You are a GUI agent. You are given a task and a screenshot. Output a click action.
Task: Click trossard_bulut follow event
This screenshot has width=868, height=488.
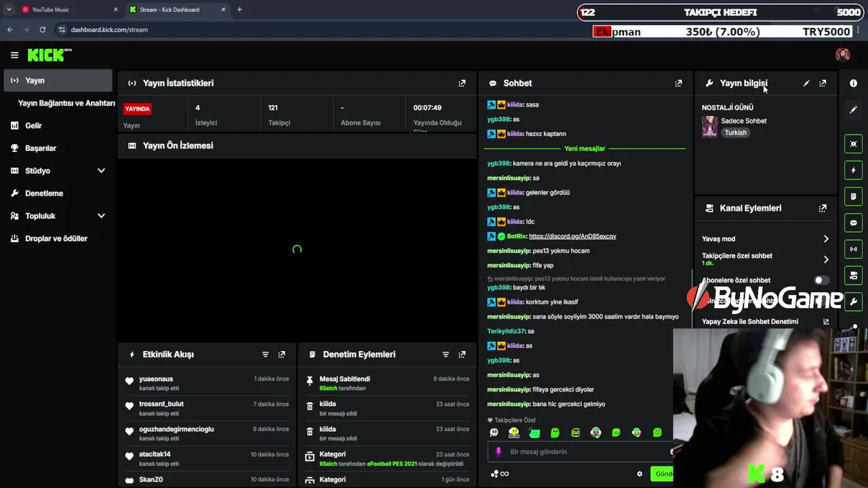click(x=208, y=408)
